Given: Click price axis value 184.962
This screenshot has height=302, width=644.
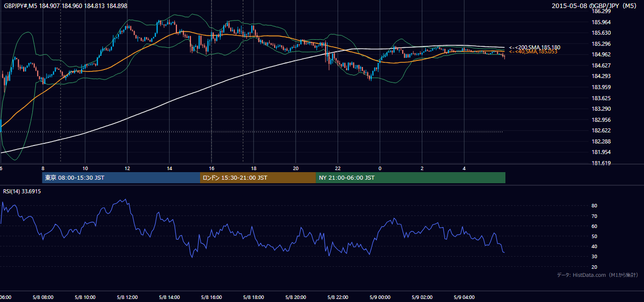Looking at the screenshot, I should point(602,54).
